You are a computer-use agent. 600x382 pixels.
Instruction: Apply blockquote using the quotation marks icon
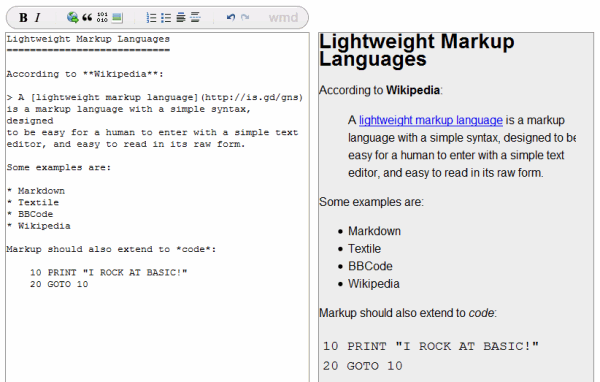click(x=87, y=17)
